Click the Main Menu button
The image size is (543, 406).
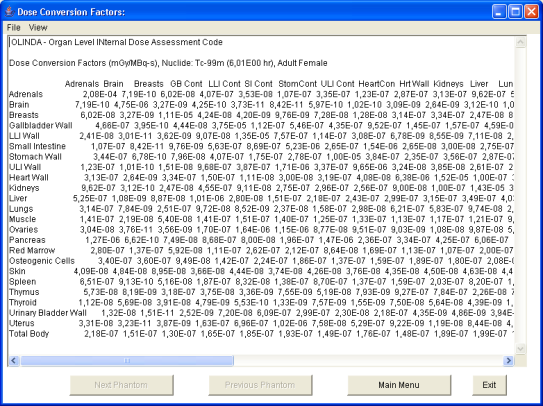pyautogui.click(x=399, y=385)
